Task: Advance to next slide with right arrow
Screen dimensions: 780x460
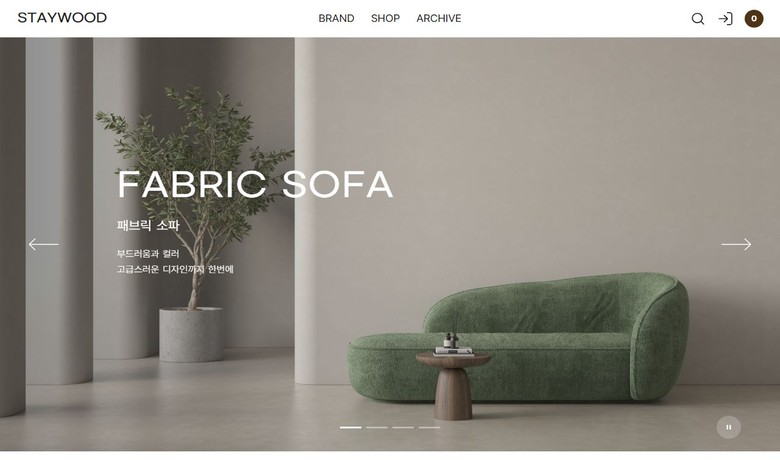Action: coord(736,244)
